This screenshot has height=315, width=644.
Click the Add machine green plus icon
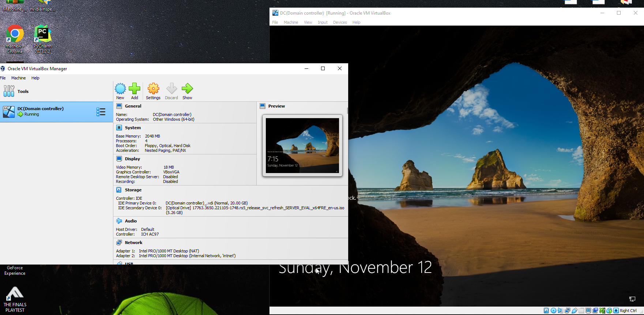(135, 89)
